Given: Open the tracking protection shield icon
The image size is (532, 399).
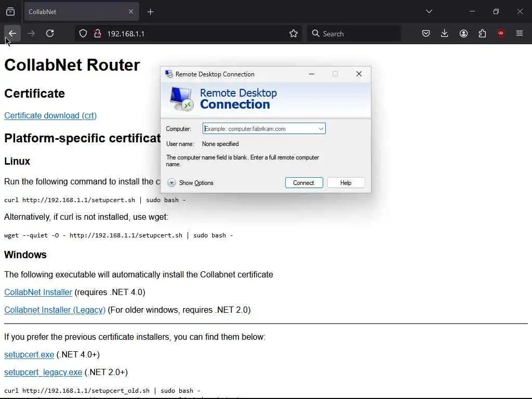Looking at the screenshot, I should pos(83,34).
